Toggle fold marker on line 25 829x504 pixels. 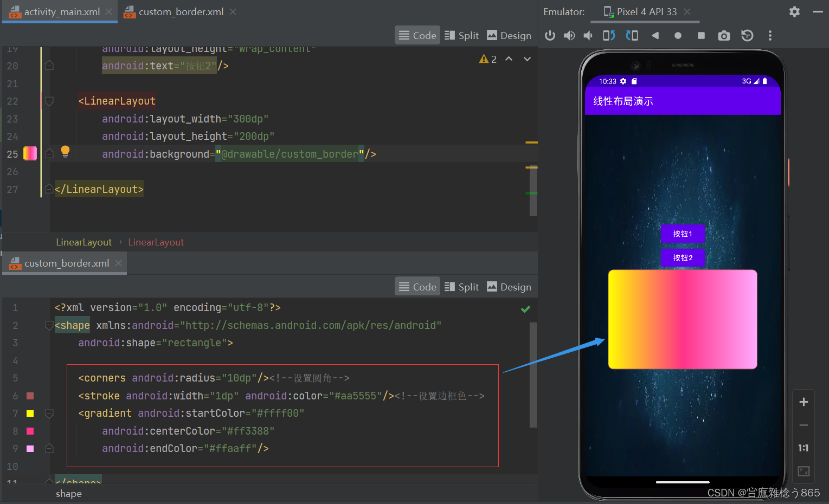pyautogui.click(x=49, y=154)
